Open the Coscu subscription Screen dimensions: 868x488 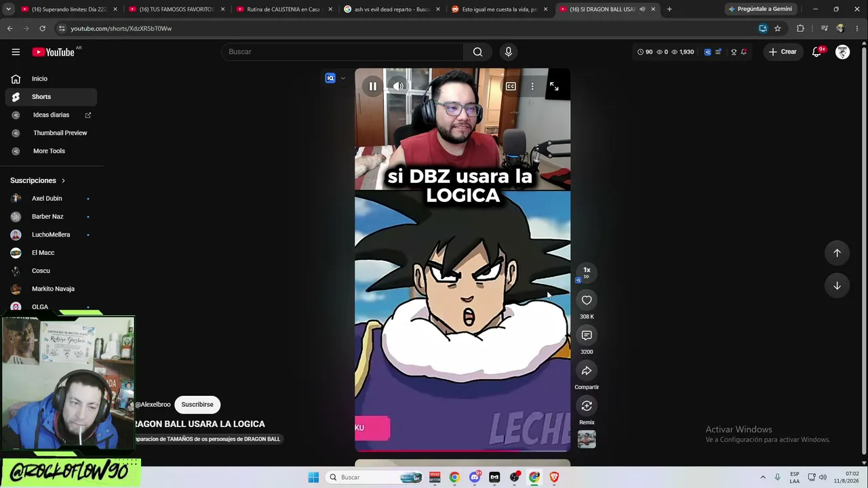51,271
